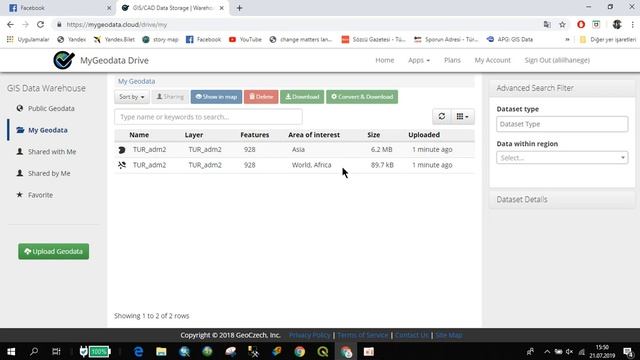Open the Apps menu
640x360 pixels.
click(419, 60)
